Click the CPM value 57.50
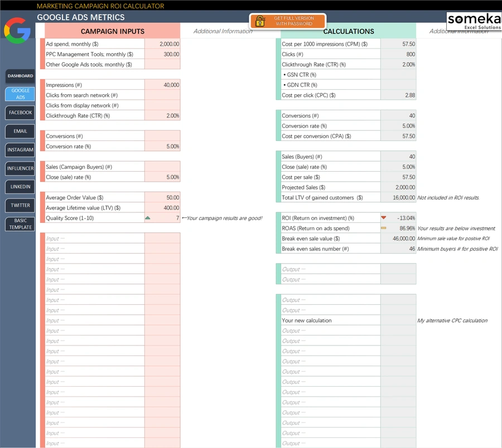502x448 pixels. coord(398,44)
